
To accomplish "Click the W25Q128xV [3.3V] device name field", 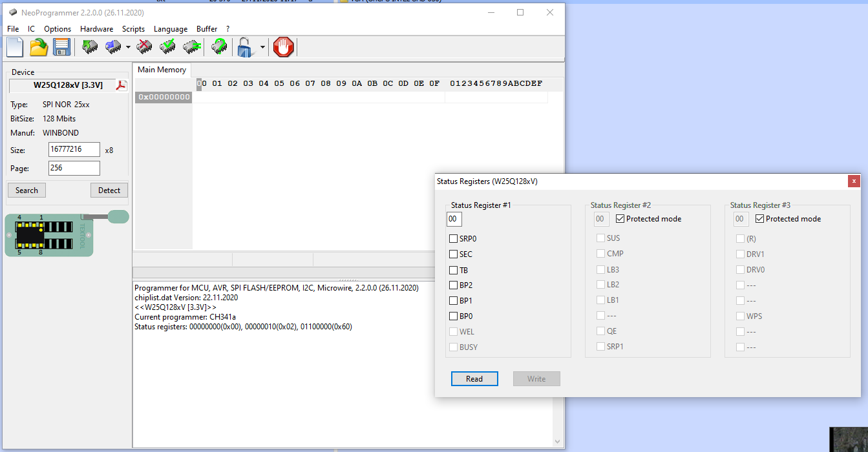I will [x=62, y=85].
